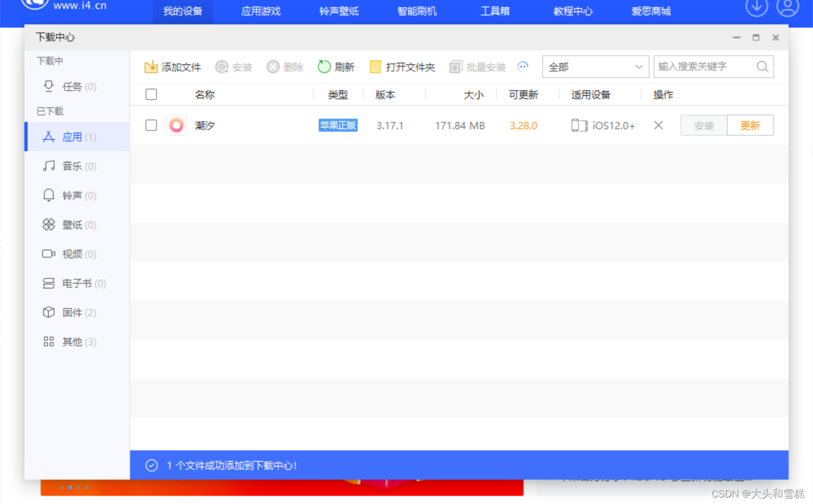Viewport: 813px width, 504px height.
Task: Open the download arrow icon in top bar
Action: [756, 8]
